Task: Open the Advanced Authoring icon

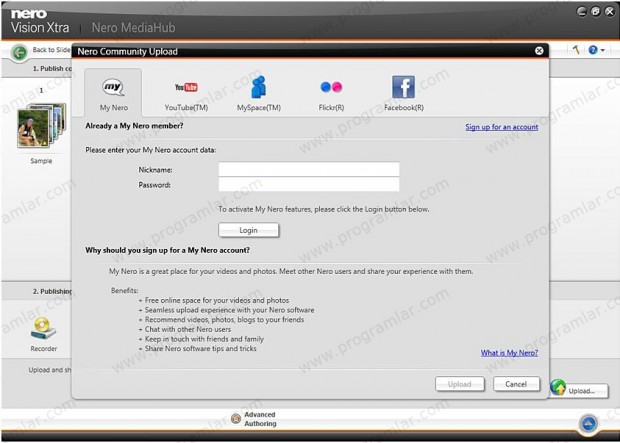Action: pos(236,418)
